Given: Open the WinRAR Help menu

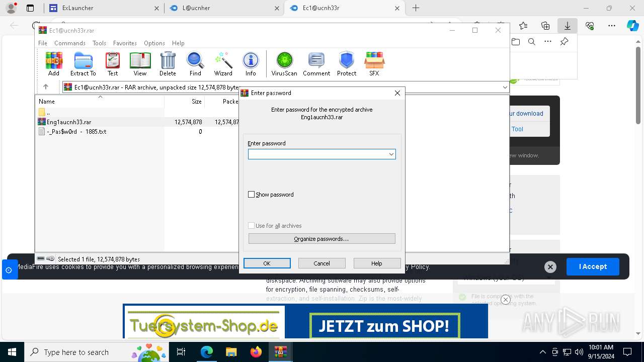Looking at the screenshot, I should click(178, 43).
